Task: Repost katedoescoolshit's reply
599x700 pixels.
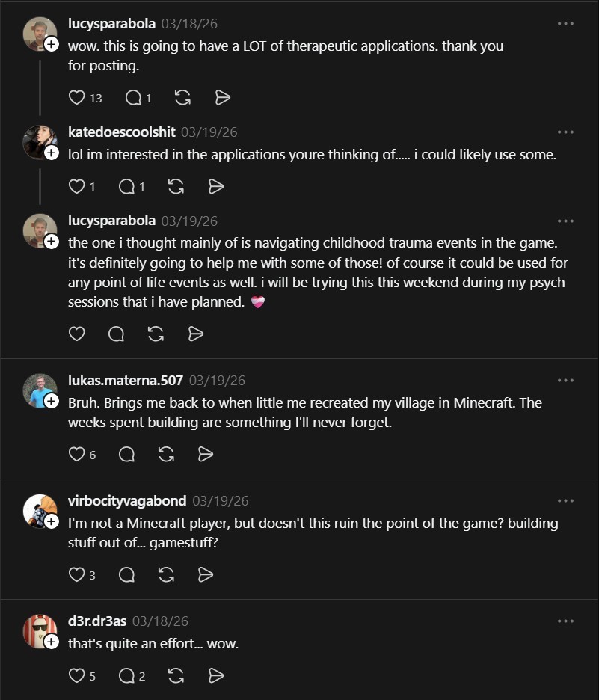Action: point(176,186)
